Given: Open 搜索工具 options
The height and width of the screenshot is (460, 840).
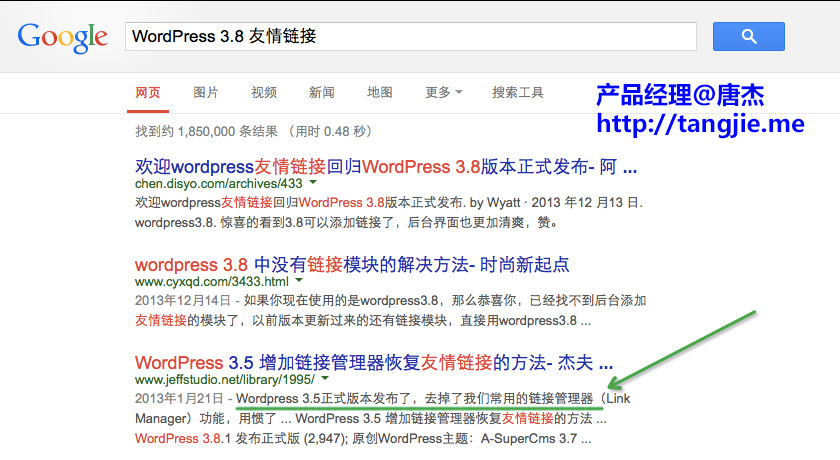Looking at the screenshot, I should [518, 93].
